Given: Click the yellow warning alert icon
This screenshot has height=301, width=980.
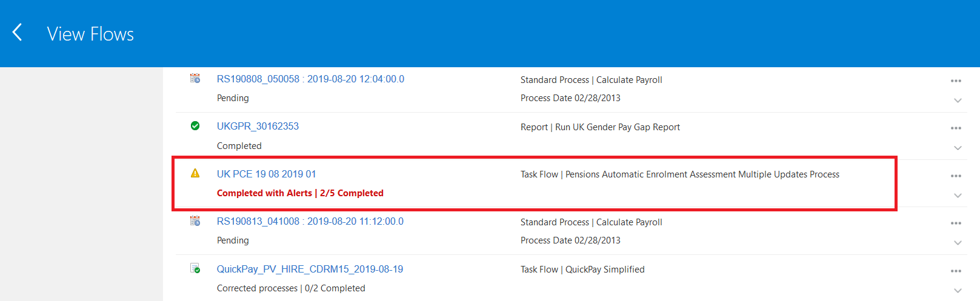Looking at the screenshot, I should [195, 173].
